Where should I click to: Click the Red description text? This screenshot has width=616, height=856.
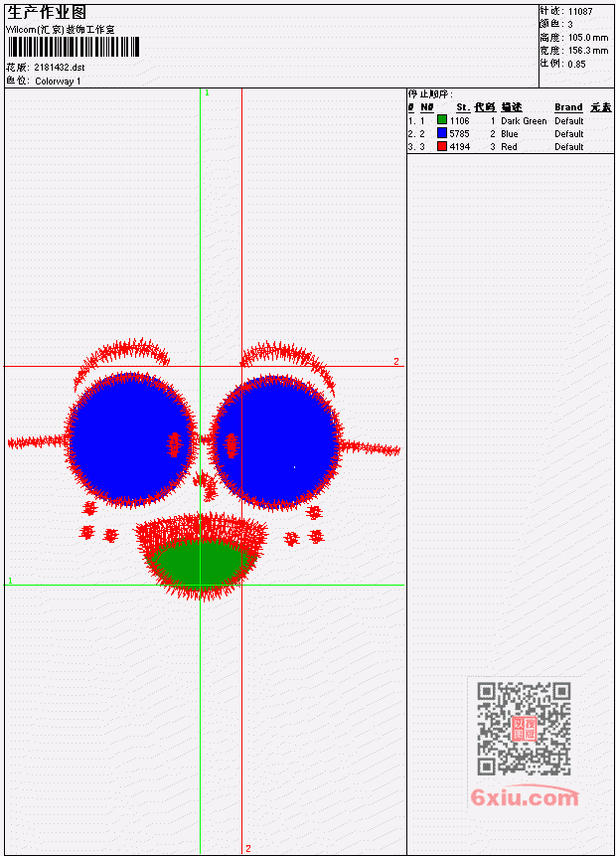coord(509,147)
